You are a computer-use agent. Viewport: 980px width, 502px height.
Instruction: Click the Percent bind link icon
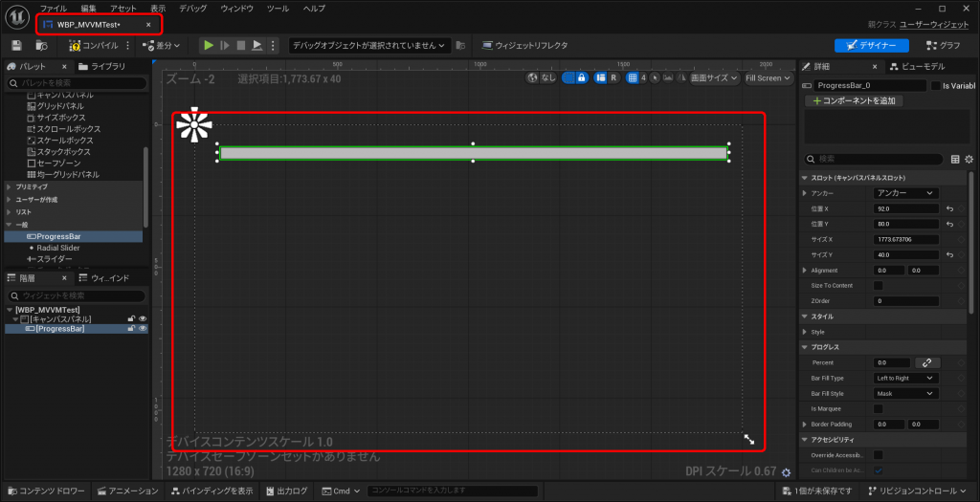[x=925, y=363]
